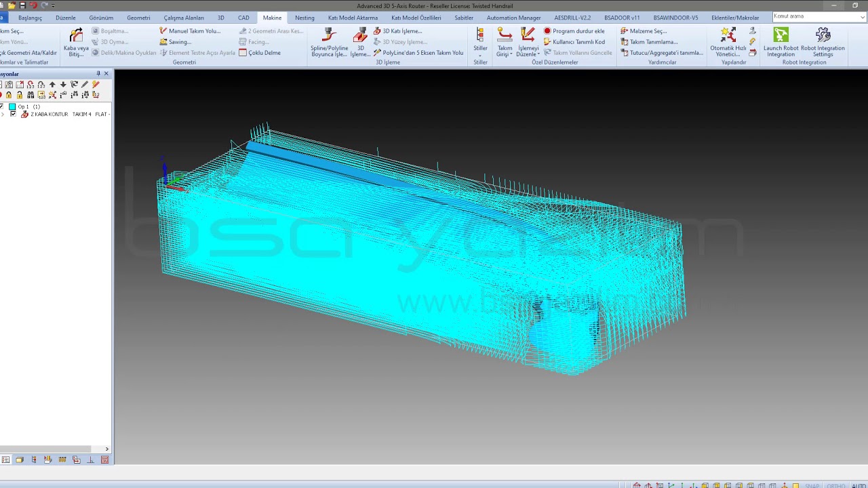Expand the Z KABA KONTUR tree row
The height and width of the screenshot is (488, 868).
[x=3, y=114]
